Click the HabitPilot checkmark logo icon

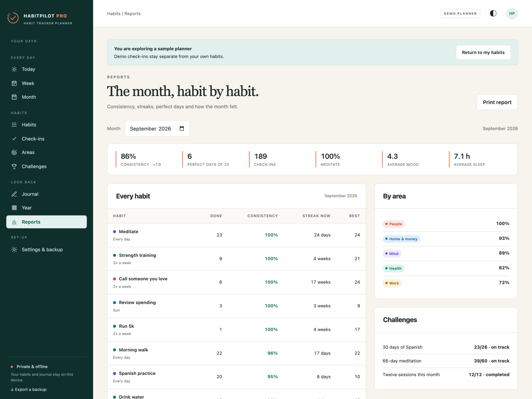[13, 18]
